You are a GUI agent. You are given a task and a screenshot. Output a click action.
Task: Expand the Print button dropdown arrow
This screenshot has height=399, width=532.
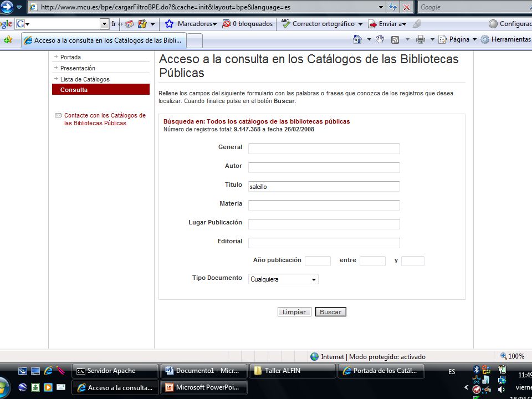coord(432,40)
